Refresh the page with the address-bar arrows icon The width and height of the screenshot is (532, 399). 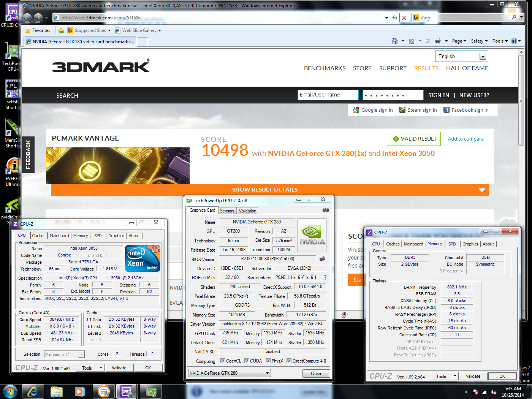[x=395, y=17]
